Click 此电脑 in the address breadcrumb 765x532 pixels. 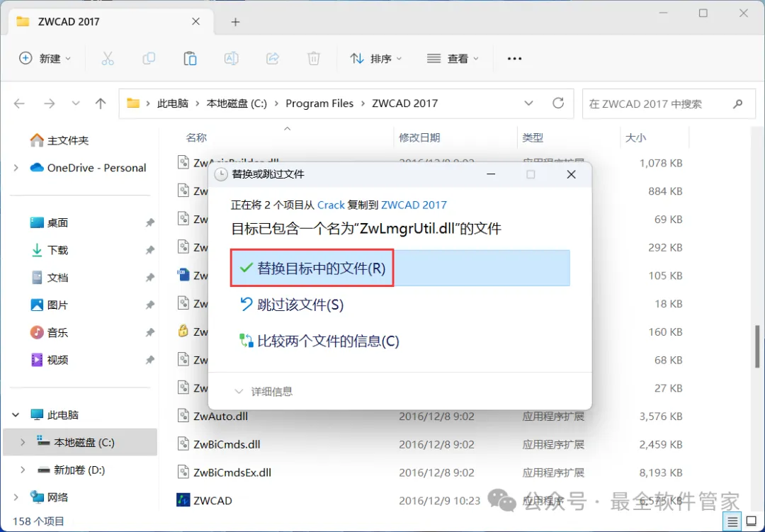pos(173,103)
